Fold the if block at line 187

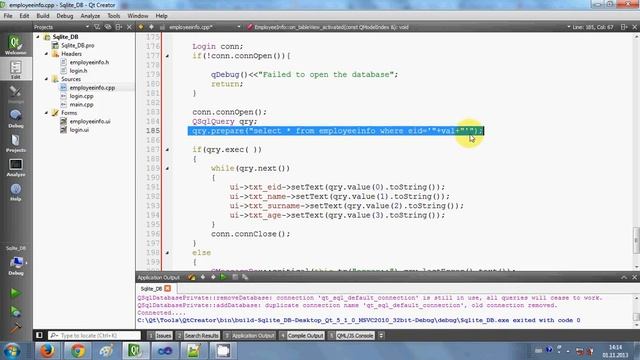pyautogui.click(x=167, y=150)
